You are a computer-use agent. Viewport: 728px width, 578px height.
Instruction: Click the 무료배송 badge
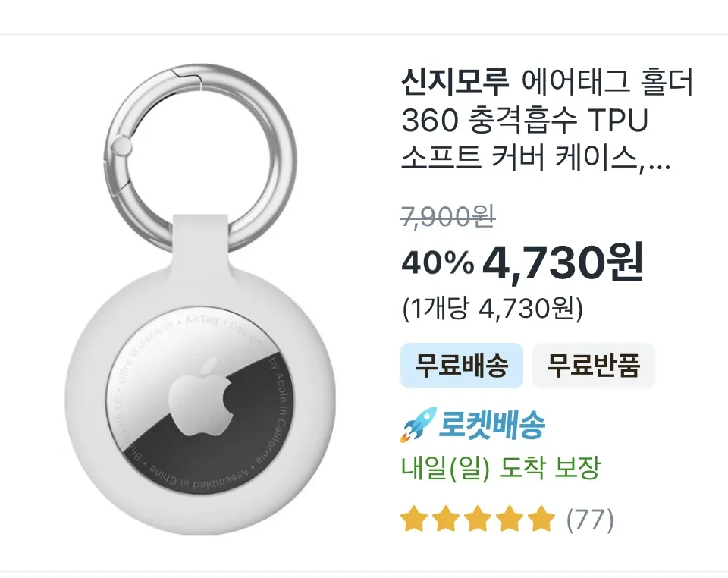[462, 366]
